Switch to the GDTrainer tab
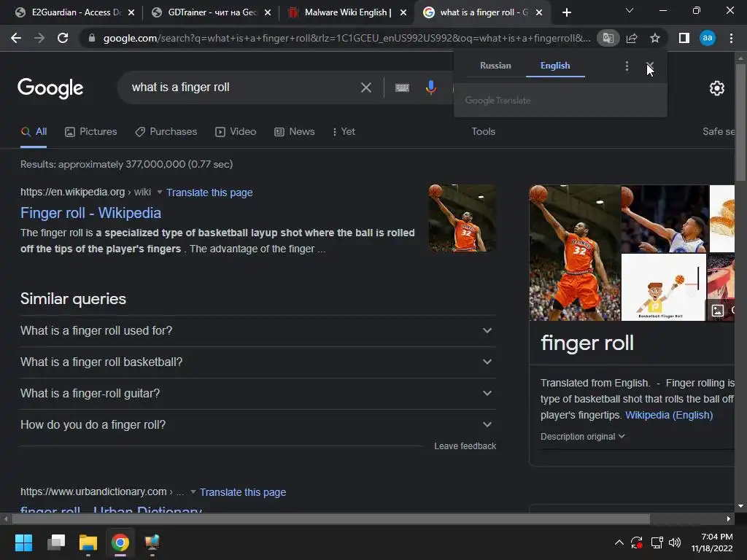 coord(211,12)
